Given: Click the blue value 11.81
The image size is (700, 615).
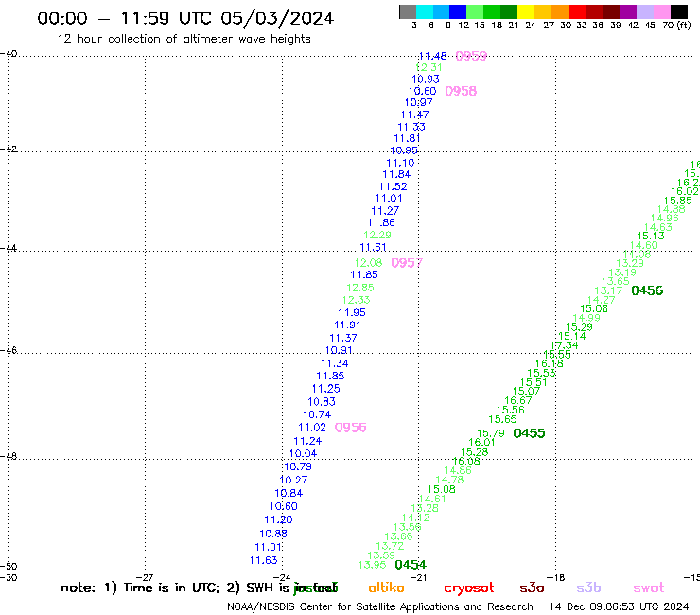Looking at the screenshot, I should (407, 138).
